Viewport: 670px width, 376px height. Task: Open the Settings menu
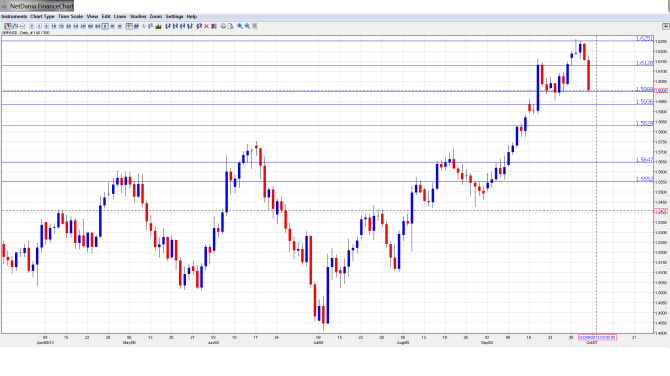174,16
